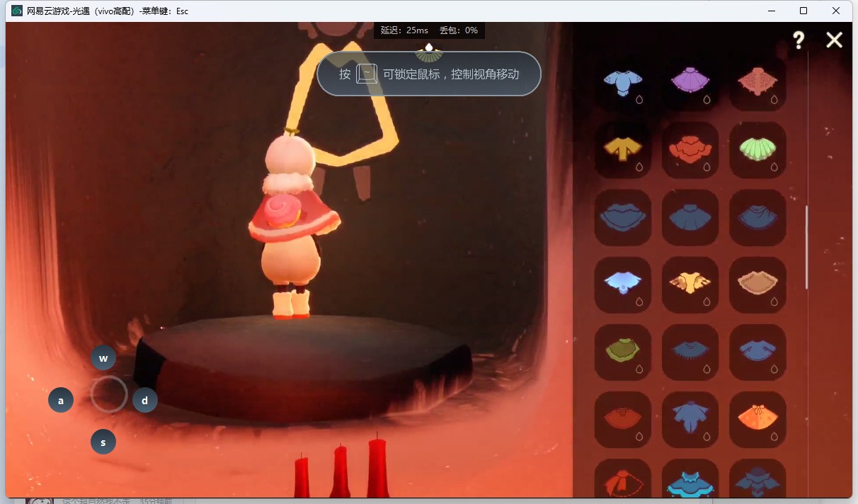Click the A movement key button
Viewport: 858px width, 504px height.
[61, 400]
